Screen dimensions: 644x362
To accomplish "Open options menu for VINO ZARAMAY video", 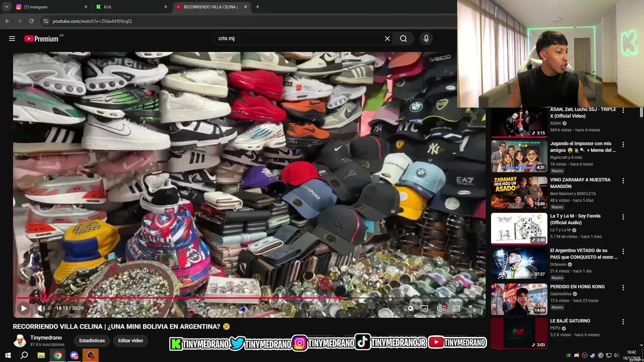I will click(623, 180).
